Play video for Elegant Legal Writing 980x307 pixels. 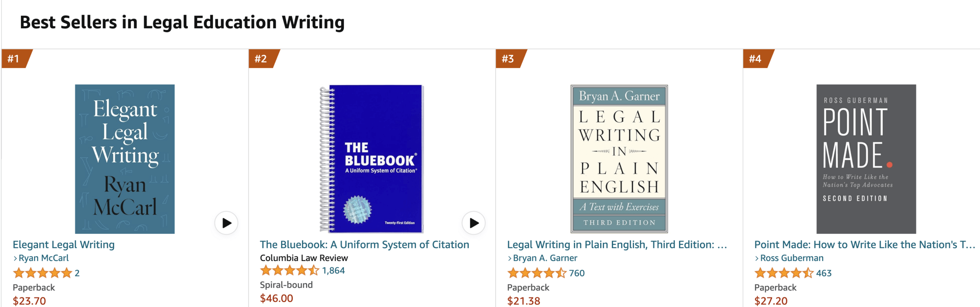pos(226,223)
